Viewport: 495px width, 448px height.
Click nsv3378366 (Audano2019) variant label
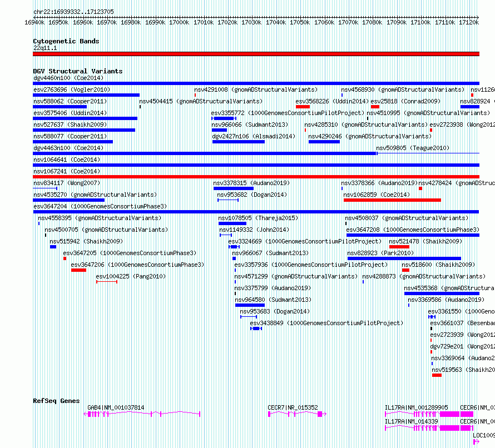tap(379, 183)
